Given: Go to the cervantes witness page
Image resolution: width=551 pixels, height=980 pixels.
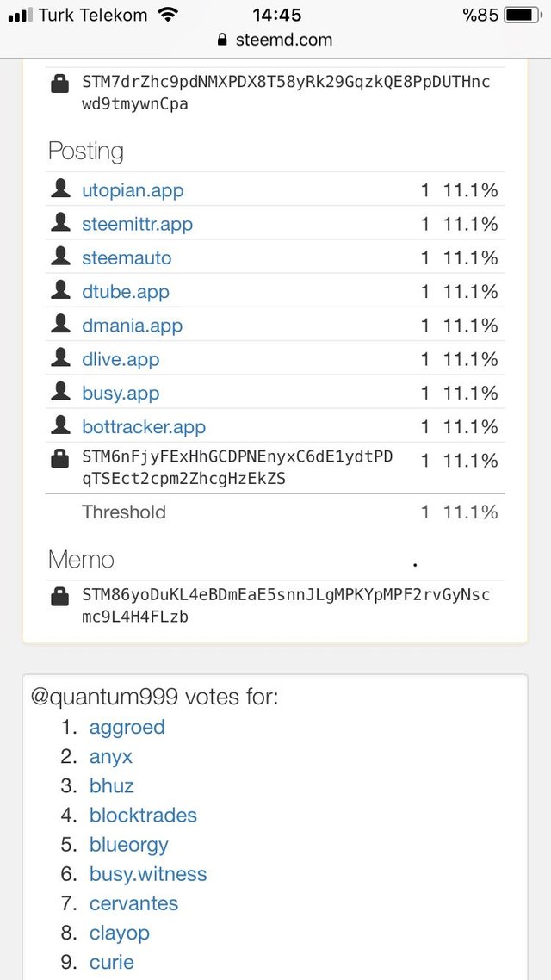Looking at the screenshot, I should pos(133,903).
